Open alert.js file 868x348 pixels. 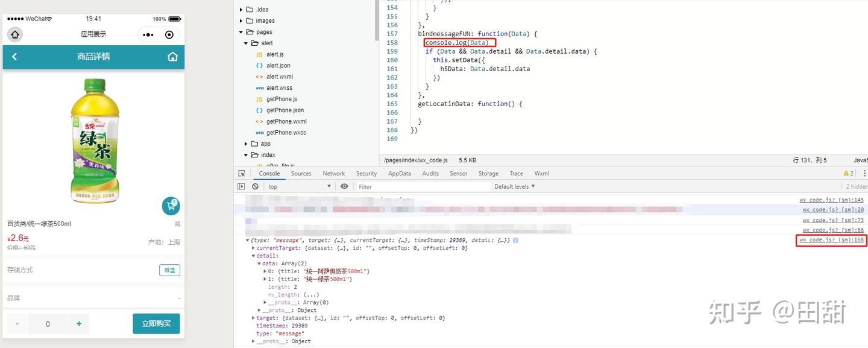pyautogui.click(x=275, y=54)
